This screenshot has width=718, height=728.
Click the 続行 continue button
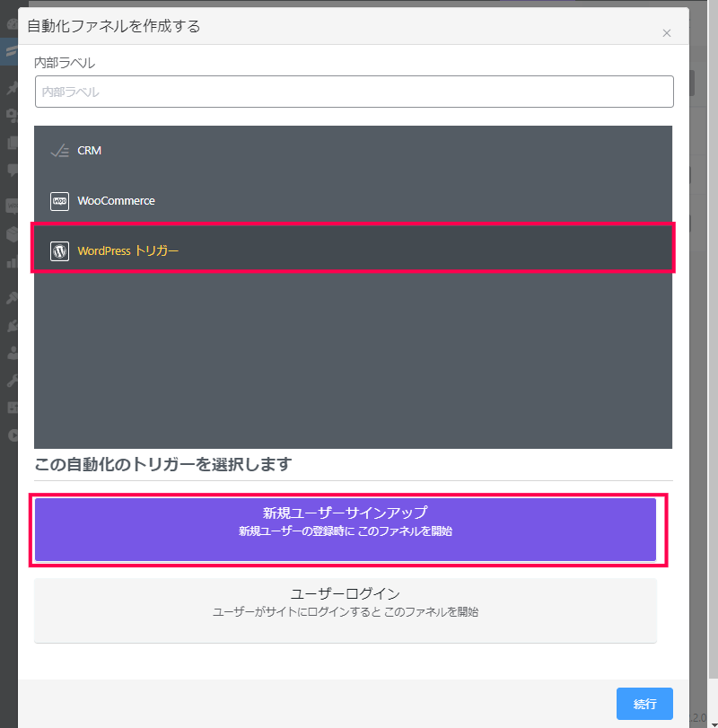pos(644,704)
